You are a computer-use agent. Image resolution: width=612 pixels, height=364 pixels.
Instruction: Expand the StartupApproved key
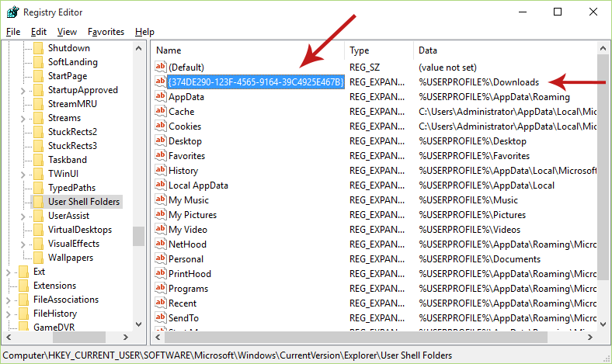tap(23, 91)
